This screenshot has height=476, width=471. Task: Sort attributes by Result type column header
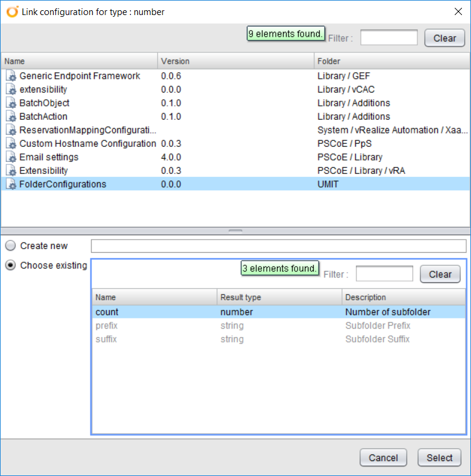(x=279, y=297)
